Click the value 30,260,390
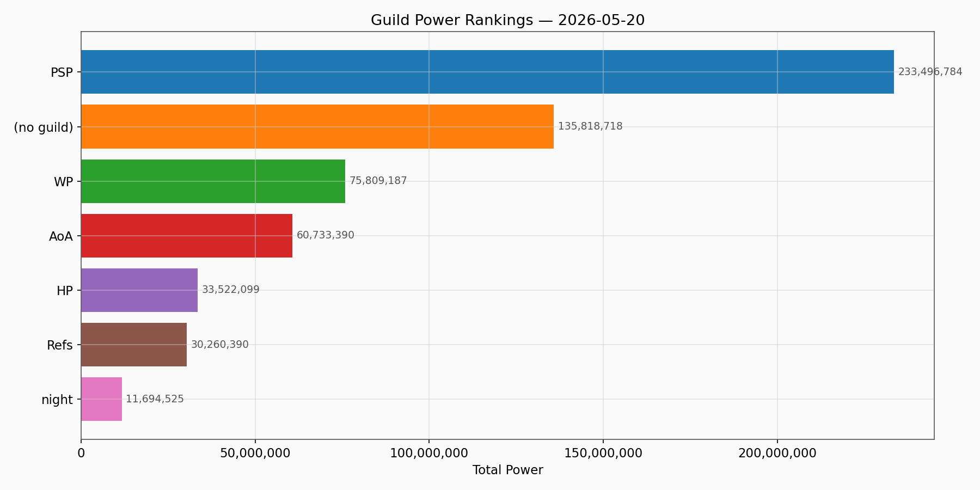Viewport: 980px width, 490px height. pyautogui.click(x=220, y=345)
